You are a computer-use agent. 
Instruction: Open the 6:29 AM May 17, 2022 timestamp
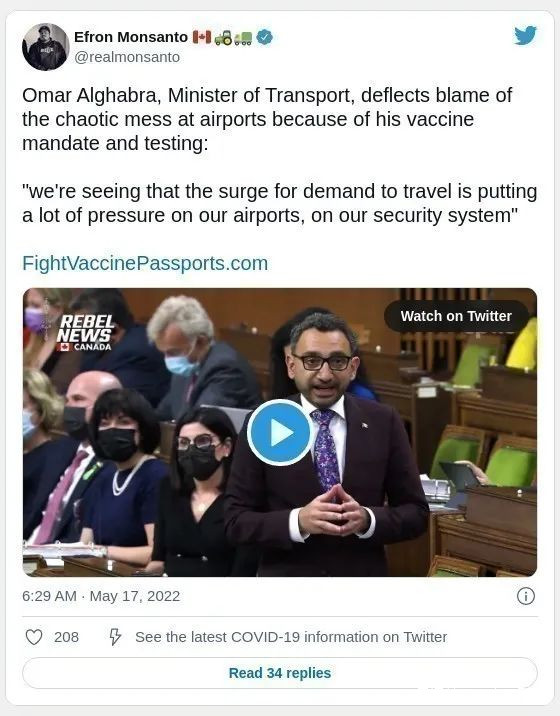[101, 596]
